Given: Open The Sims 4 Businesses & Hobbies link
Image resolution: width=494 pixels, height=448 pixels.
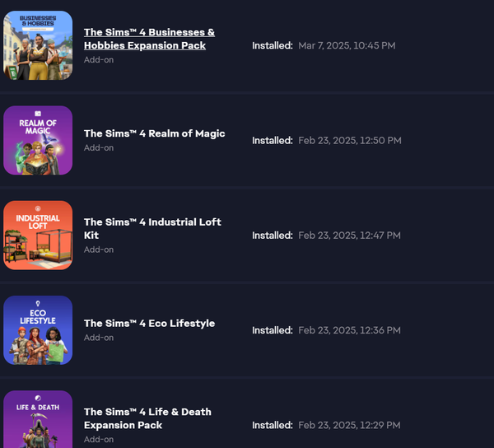Looking at the screenshot, I should 149,39.
